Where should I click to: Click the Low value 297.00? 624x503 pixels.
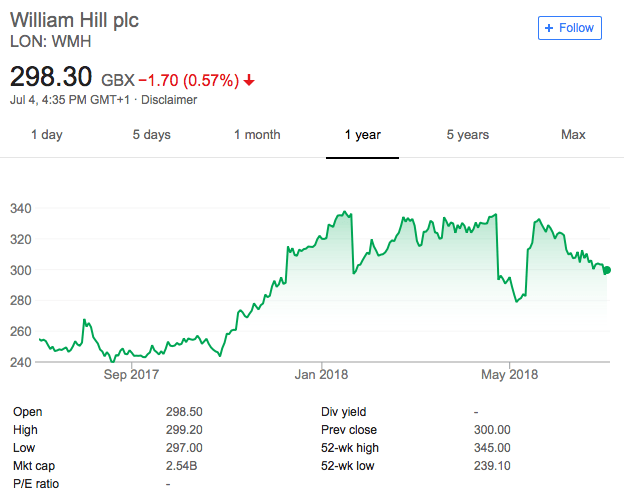click(184, 448)
